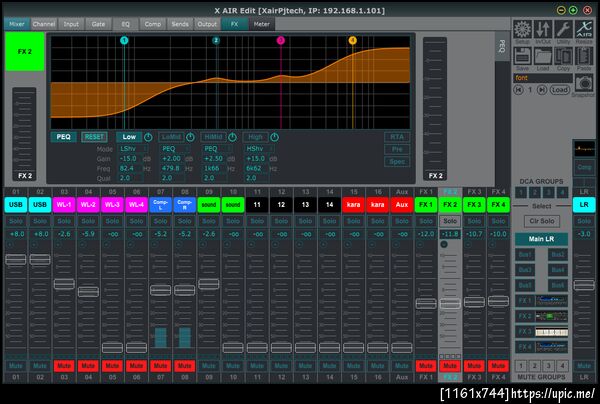Select EQ band 2 handle on graph

point(216,40)
